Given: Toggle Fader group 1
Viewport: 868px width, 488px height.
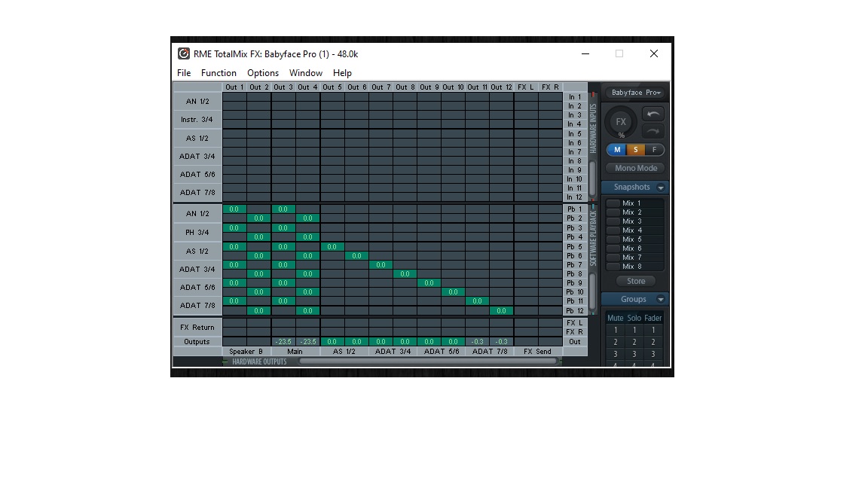Looking at the screenshot, I should [653, 330].
